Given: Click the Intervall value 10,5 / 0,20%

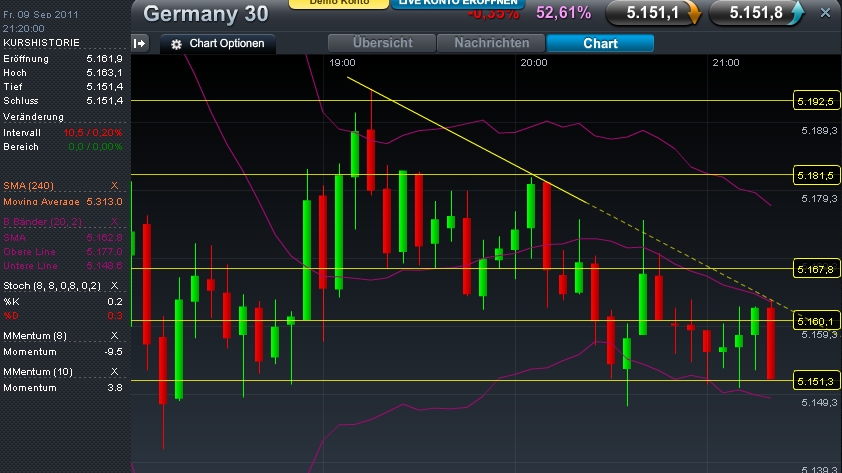Looking at the screenshot, I should (x=93, y=133).
